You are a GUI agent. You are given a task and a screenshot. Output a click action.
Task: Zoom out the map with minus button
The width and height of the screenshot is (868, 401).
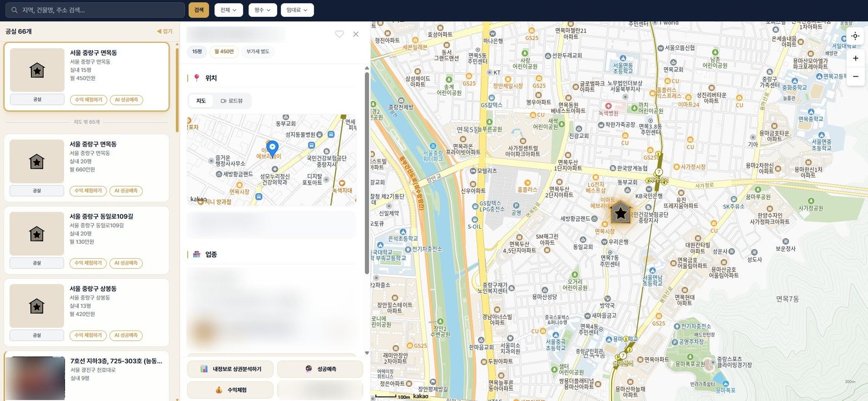pos(855,77)
